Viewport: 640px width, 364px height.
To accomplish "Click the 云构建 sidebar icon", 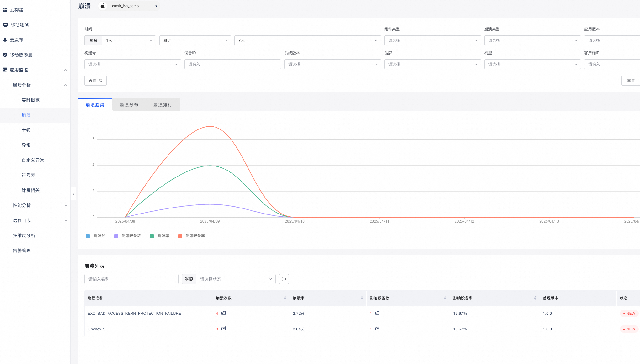I will point(5,10).
